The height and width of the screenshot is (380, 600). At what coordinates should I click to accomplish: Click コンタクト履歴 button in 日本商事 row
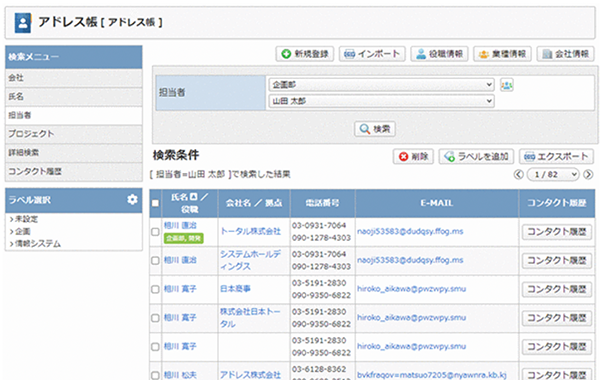(557, 289)
